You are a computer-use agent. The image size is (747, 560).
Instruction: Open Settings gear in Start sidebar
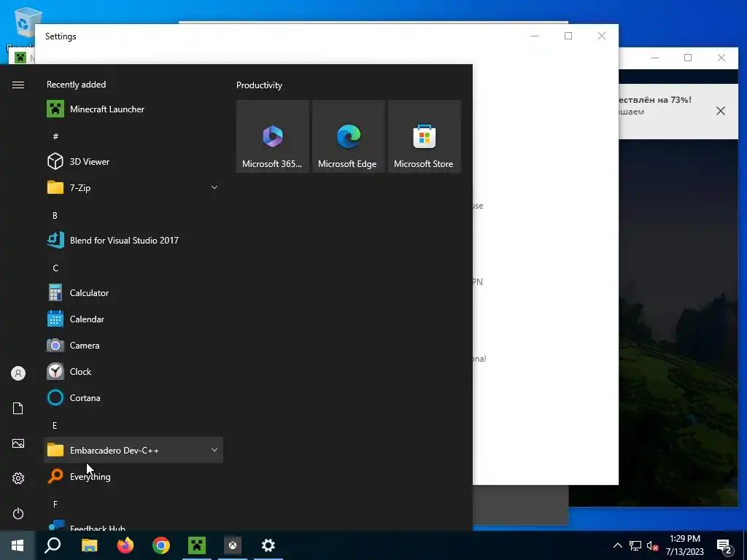[x=18, y=478]
